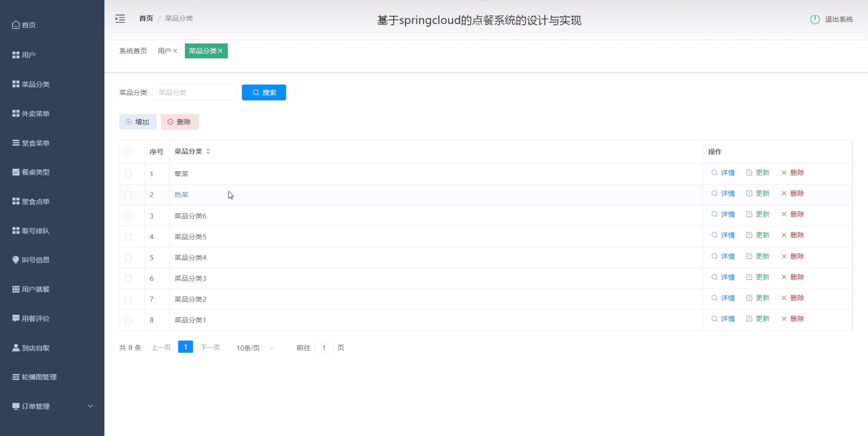Viewport: 868px width, 436px height.
Task: Click the 共 8 条 total count
Action: pos(130,347)
